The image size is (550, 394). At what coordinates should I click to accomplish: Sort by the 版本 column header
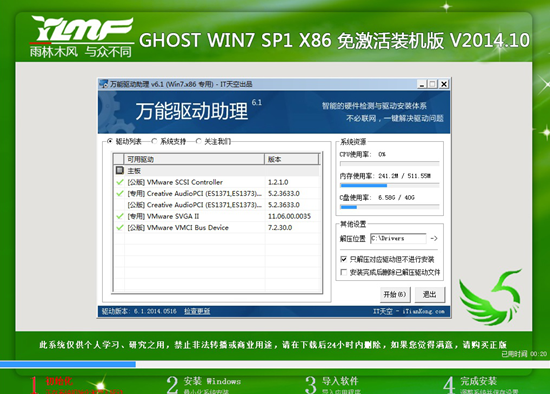coord(291,159)
